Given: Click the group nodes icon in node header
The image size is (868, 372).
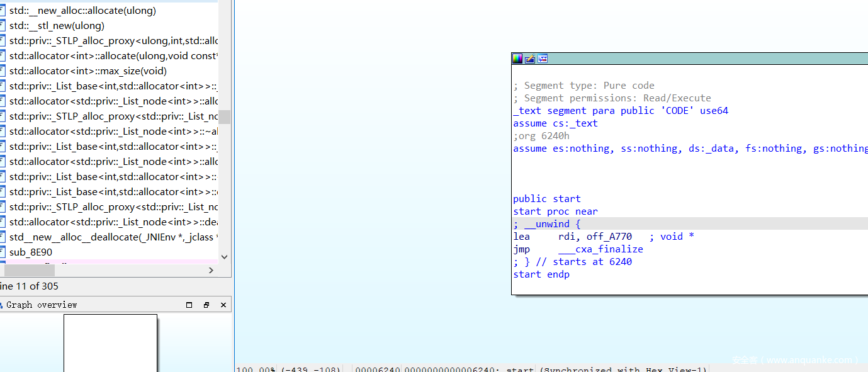Looking at the screenshot, I should click(543, 59).
